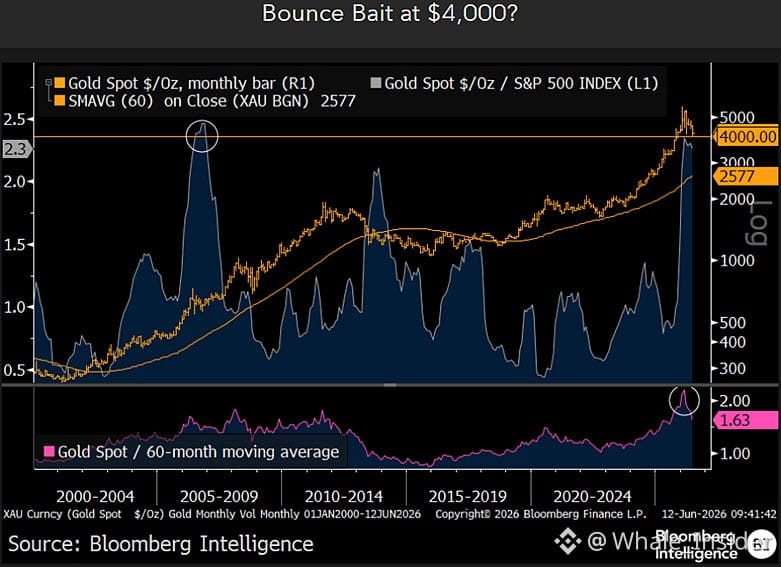
Task: Click the '12-Jun-2026 09:41:42' timestamp
Action: (x=719, y=514)
